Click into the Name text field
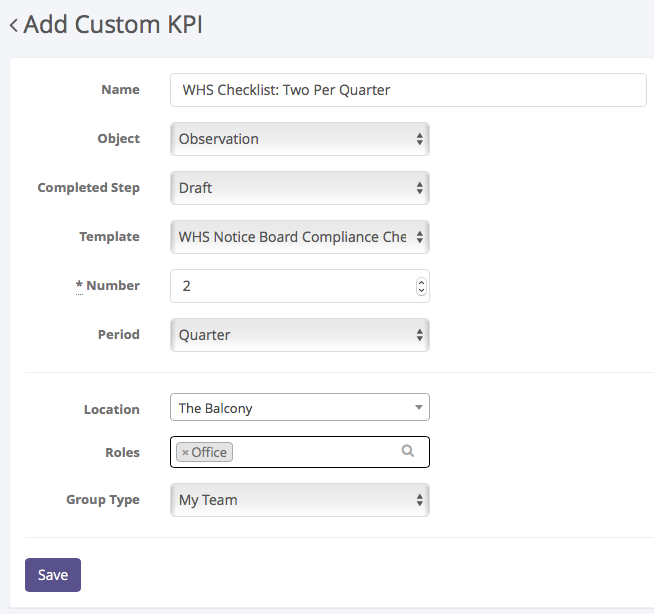The height and width of the screenshot is (614, 654). pos(408,90)
